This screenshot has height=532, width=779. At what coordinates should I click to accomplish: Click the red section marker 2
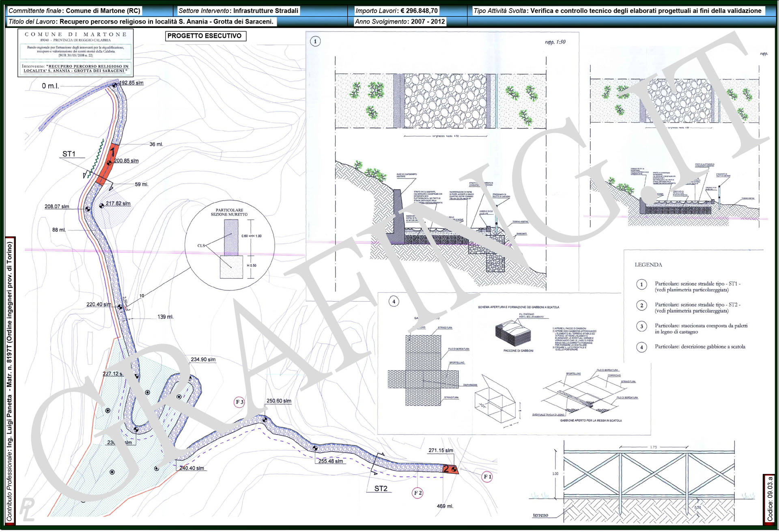click(x=449, y=469)
